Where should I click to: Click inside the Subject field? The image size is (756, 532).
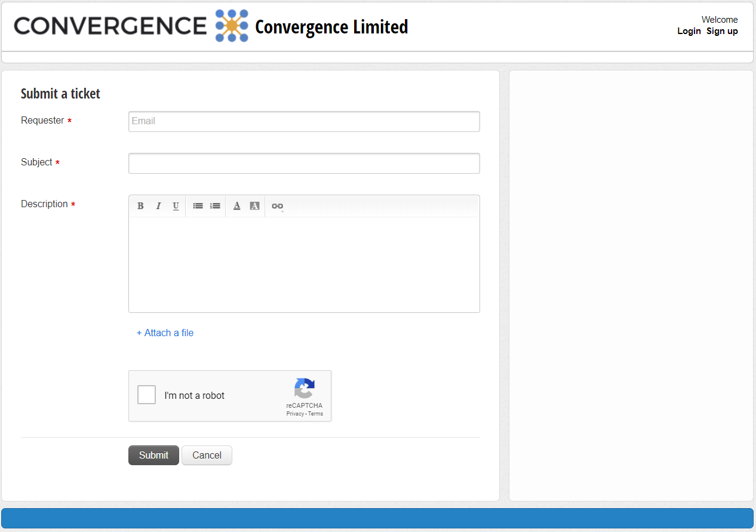pyautogui.click(x=304, y=163)
